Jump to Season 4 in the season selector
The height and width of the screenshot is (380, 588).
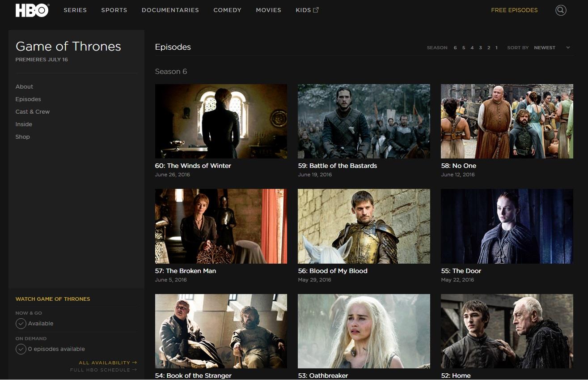(x=472, y=47)
